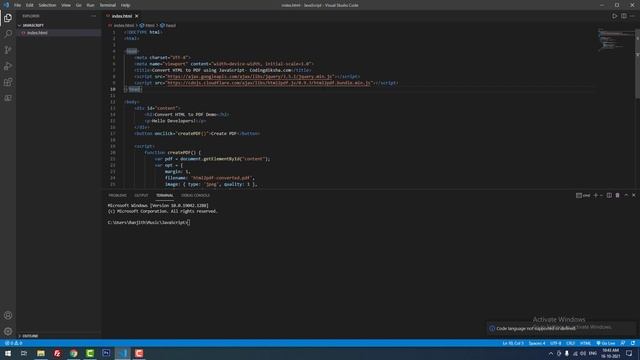
Task: Click UTF-8 encoding in status bar
Action: 556,343
